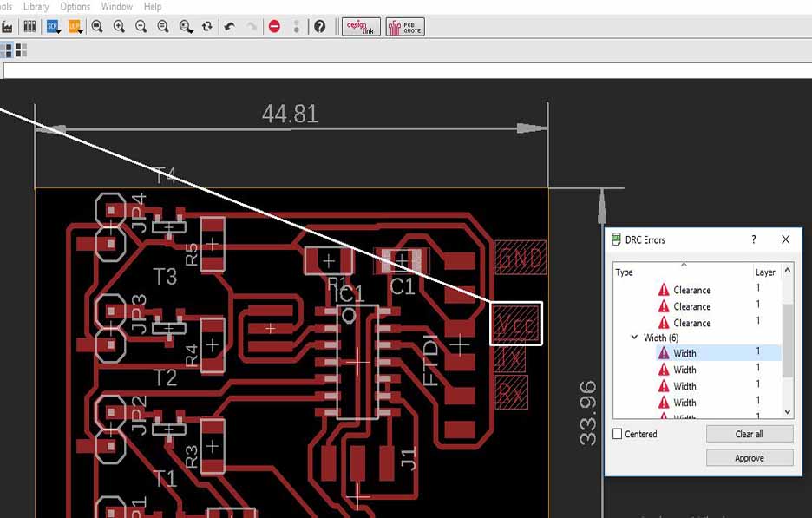Open the library manager books icon
812x518 pixels.
(x=29, y=26)
